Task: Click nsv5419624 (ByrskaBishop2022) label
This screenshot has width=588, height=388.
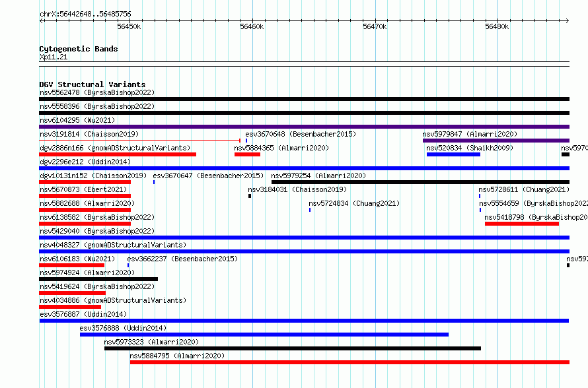Action: coord(97,286)
